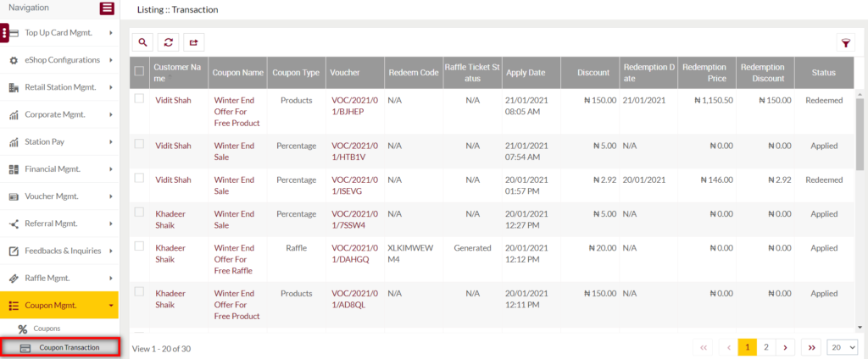Collapse the Coupon Mgmt. section
The height and width of the screenshot is (359, 868).
click(x=59, y=305)
